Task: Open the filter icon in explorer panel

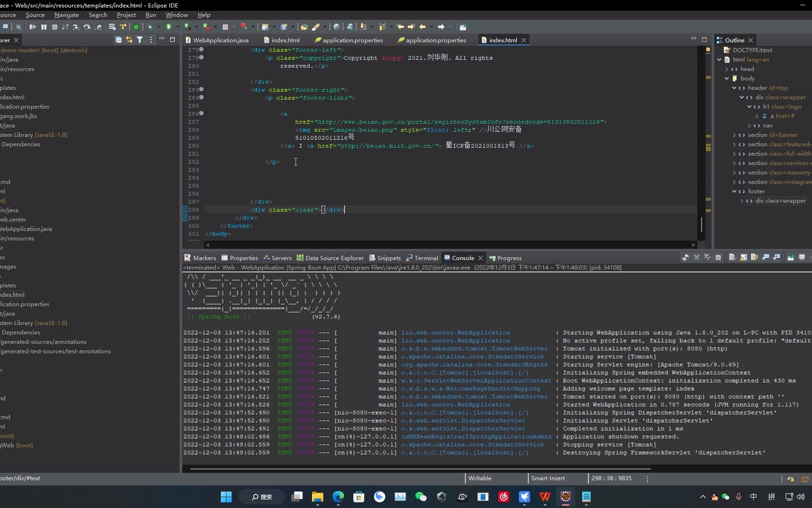Action: point(140,40)
